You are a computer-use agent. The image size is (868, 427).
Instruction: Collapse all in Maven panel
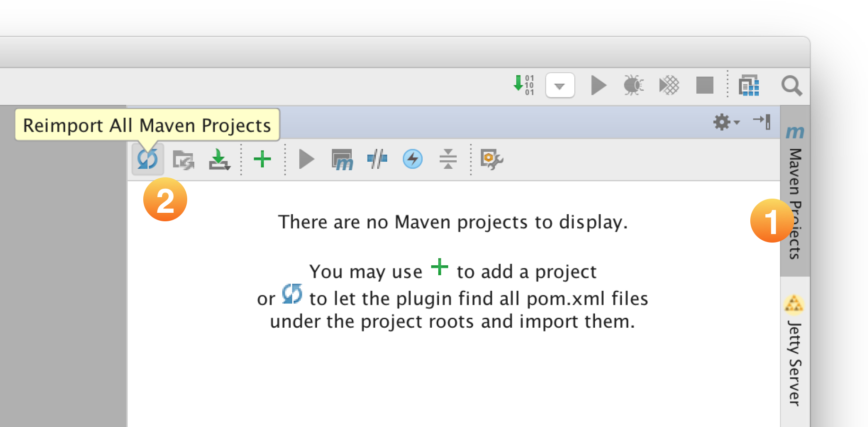click(448, 159)
